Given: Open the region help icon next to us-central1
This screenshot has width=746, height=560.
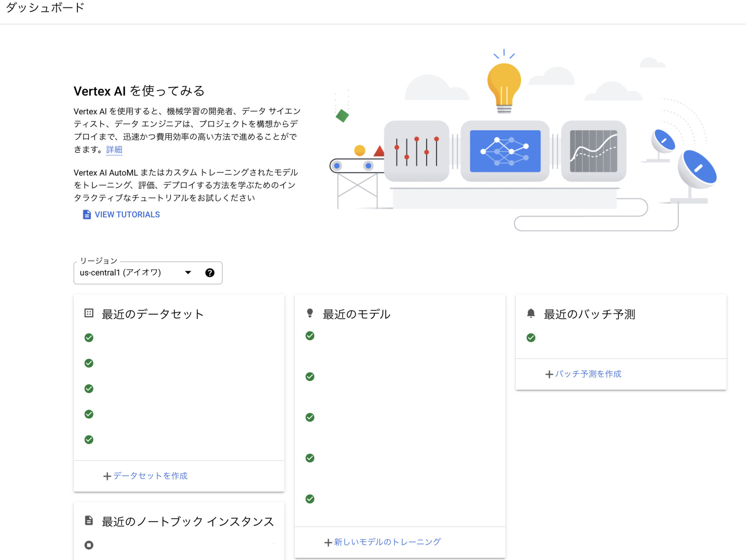Looking at the screenshot, I should 209,273.
